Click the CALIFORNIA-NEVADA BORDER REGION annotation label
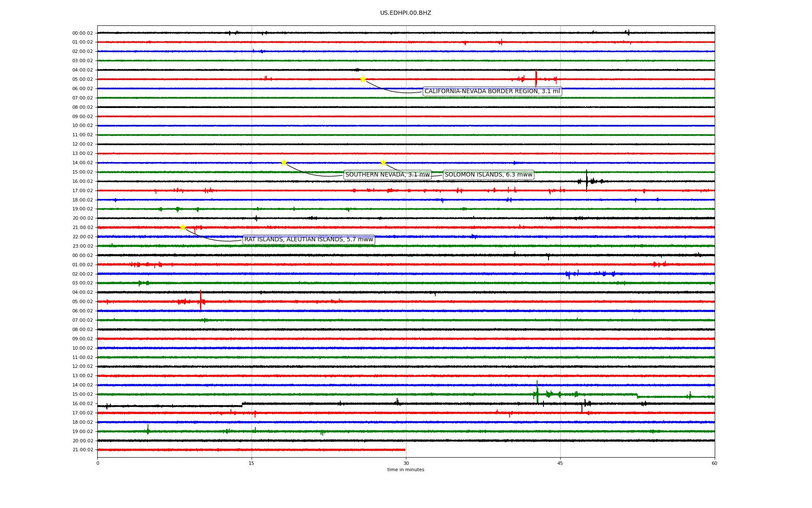This screenshot has width=812, height=508. tap(492, 91)
